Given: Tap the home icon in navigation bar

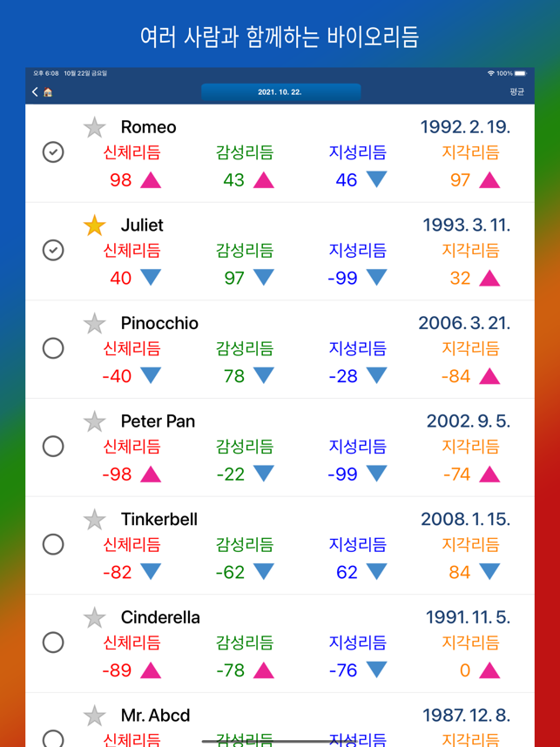Looking at the screenshot, I should pos(48,92).
